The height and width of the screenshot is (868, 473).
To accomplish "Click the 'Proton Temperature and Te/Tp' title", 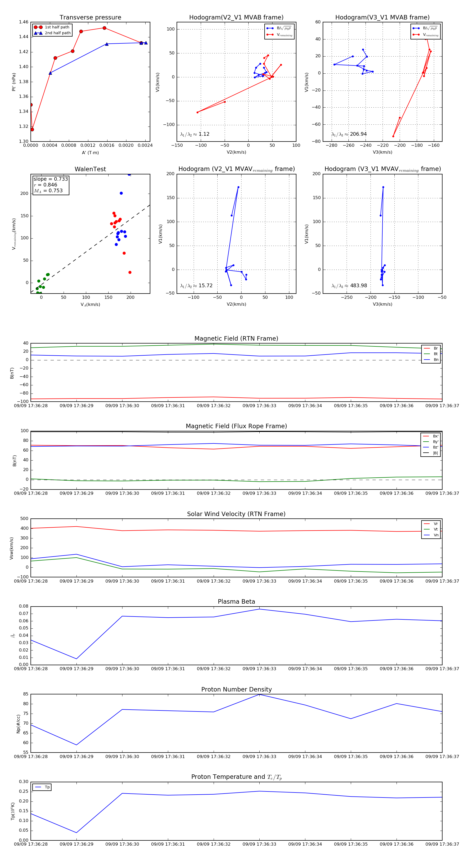I will click(236, 777).
